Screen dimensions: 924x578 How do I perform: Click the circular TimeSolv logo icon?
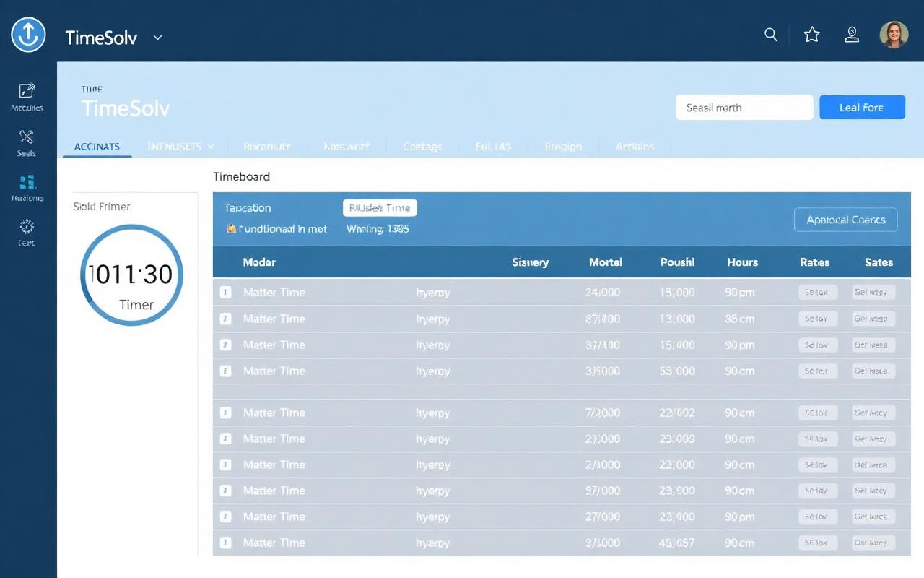28,35
